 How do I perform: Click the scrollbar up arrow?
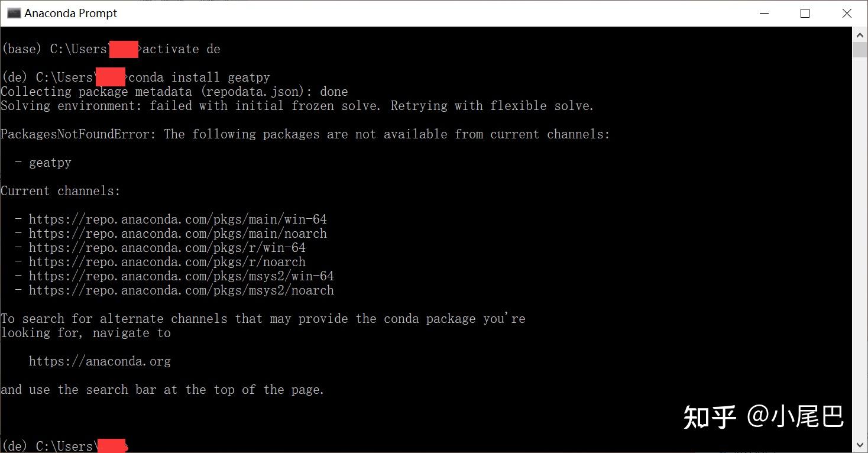coord(860,35)
